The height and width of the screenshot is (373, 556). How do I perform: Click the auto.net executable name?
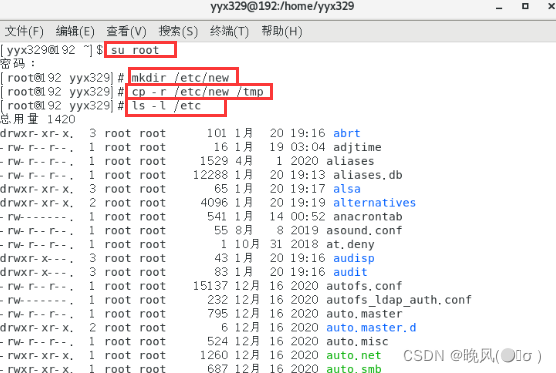(354, 355)
